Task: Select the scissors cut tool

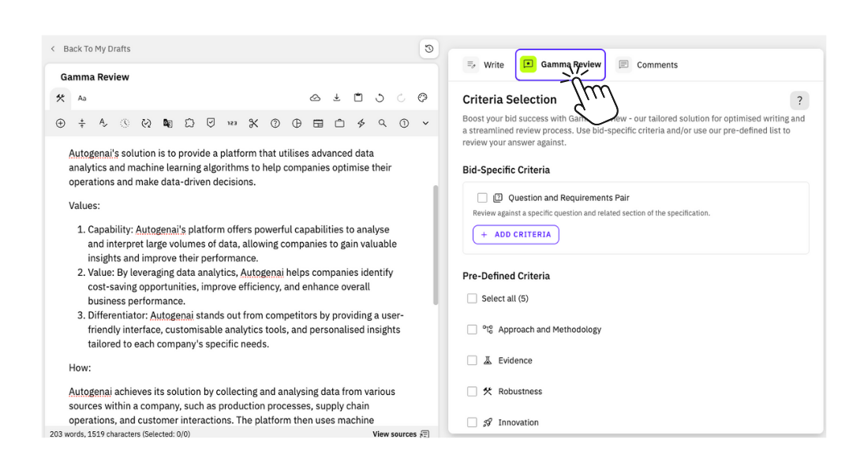Action: (253, 123)
